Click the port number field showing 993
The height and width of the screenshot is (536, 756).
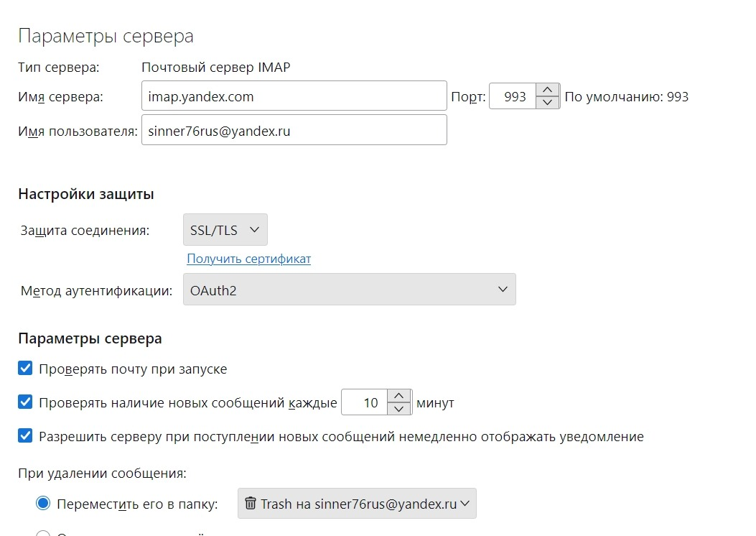513,96
